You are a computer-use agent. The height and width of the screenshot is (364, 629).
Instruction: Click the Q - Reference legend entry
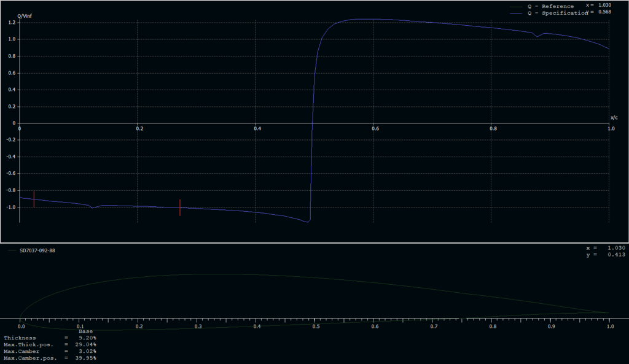(x=550, y=6)
